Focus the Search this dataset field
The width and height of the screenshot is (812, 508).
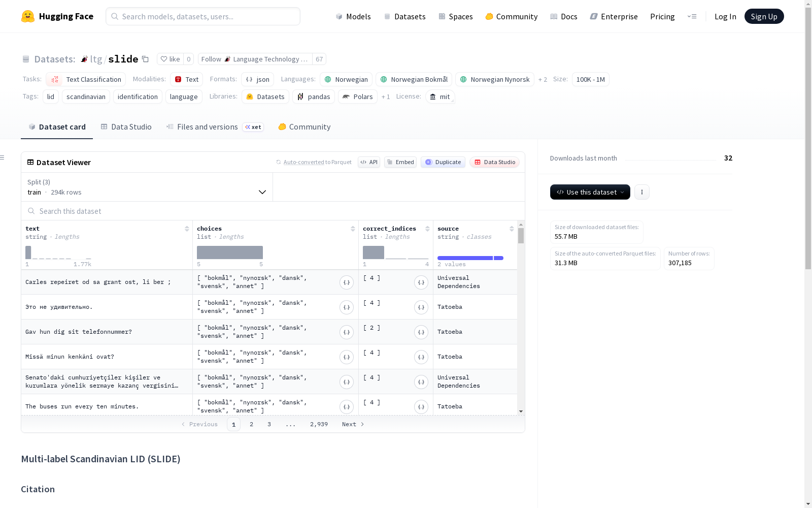[x=273, y=211]
